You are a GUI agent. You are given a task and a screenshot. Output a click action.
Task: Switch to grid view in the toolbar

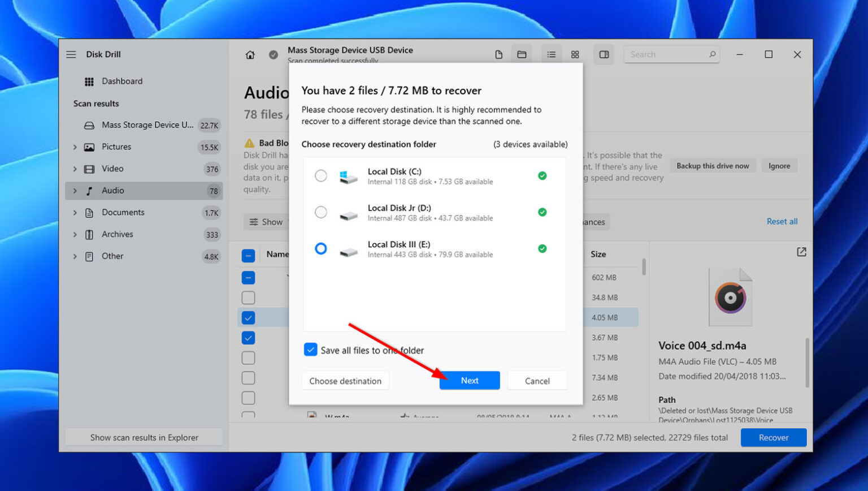pyautogui.click(x=575, y=54)
